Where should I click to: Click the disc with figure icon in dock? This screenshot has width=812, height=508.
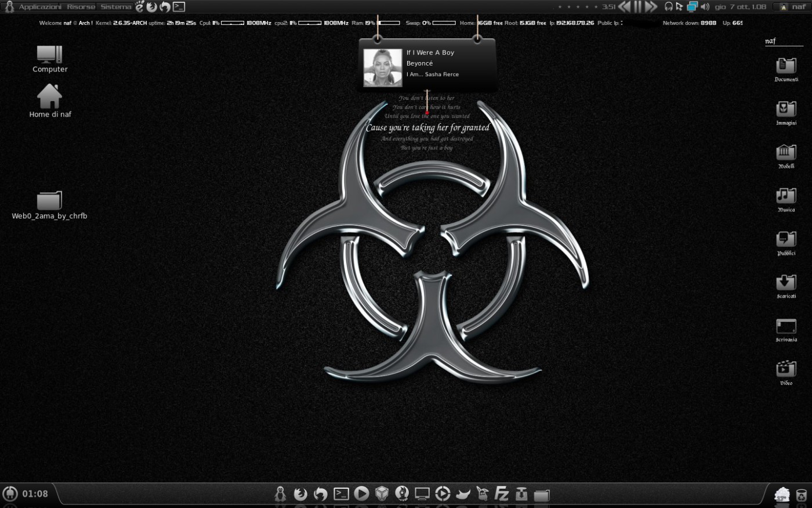tap(402, 493)
